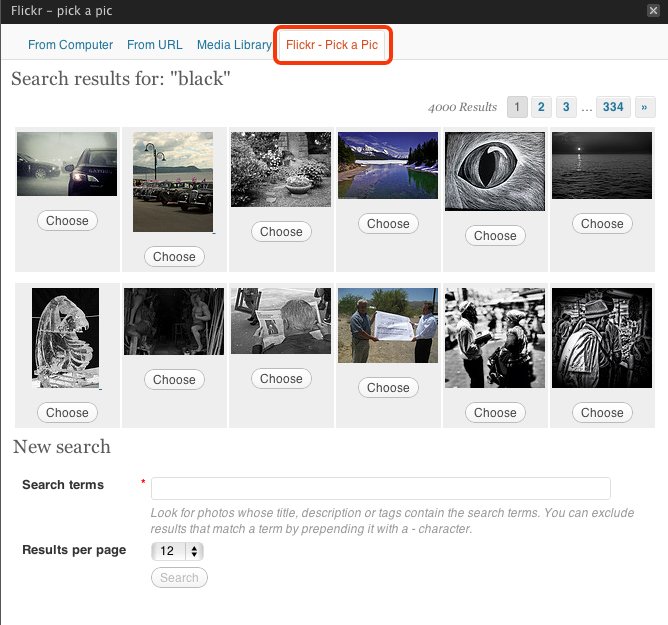Open the black and white garden thumbnail
This screenshot has width=668, height=625.
click(281, 170)
